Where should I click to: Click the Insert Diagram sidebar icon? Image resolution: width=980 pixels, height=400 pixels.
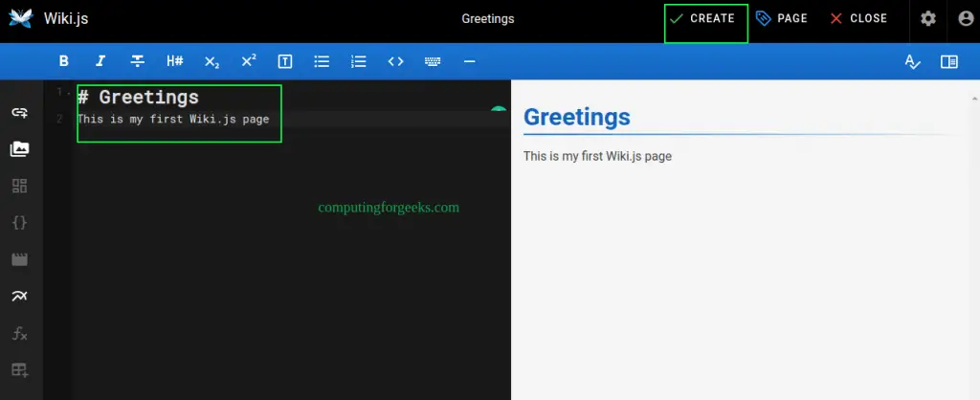pyautogui.click(x=20, y=297)
